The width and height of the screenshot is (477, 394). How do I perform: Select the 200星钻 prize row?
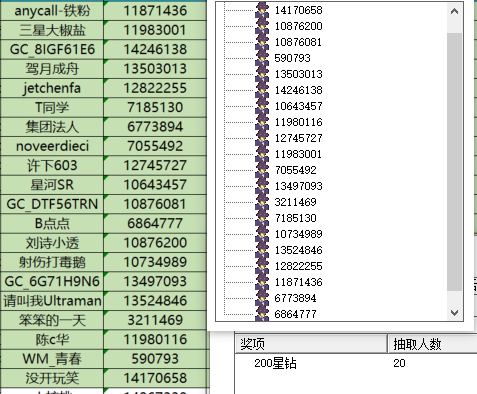356,363
